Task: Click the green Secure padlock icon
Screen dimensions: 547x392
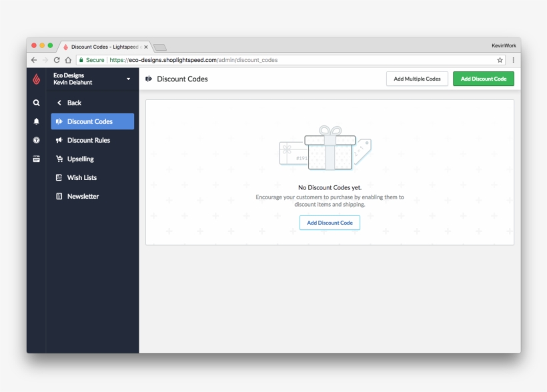Action: pyautogui.click(x=81, y=60)
